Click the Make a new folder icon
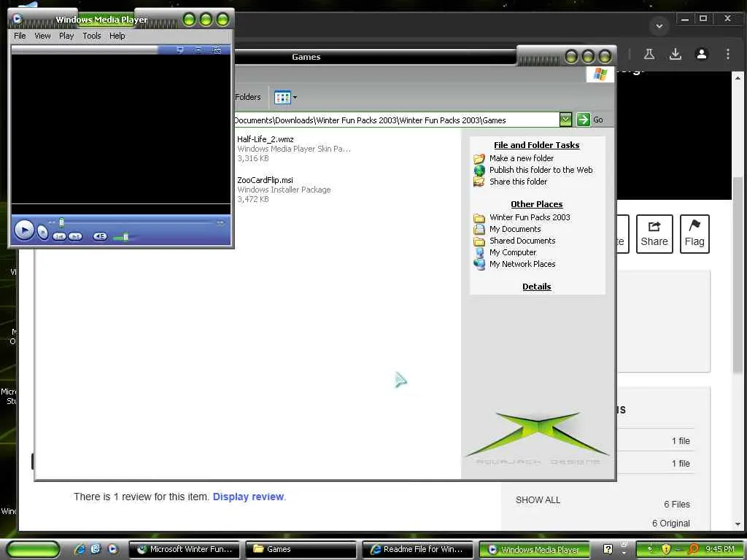 coord(479,158)
